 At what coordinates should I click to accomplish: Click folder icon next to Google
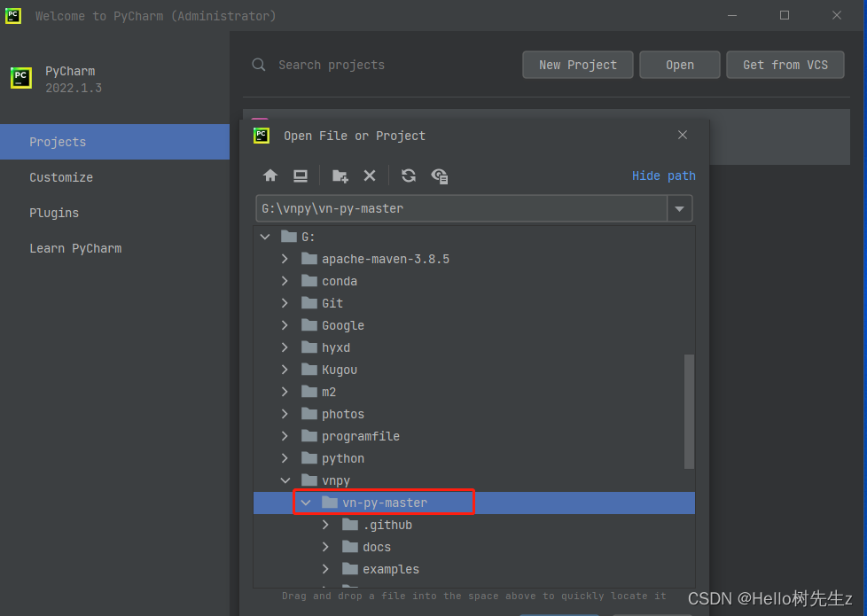point(309,325)
